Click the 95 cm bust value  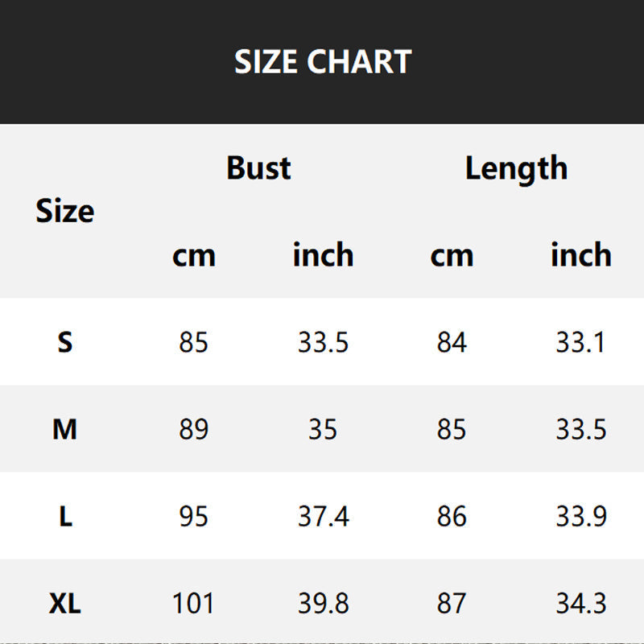194,516
